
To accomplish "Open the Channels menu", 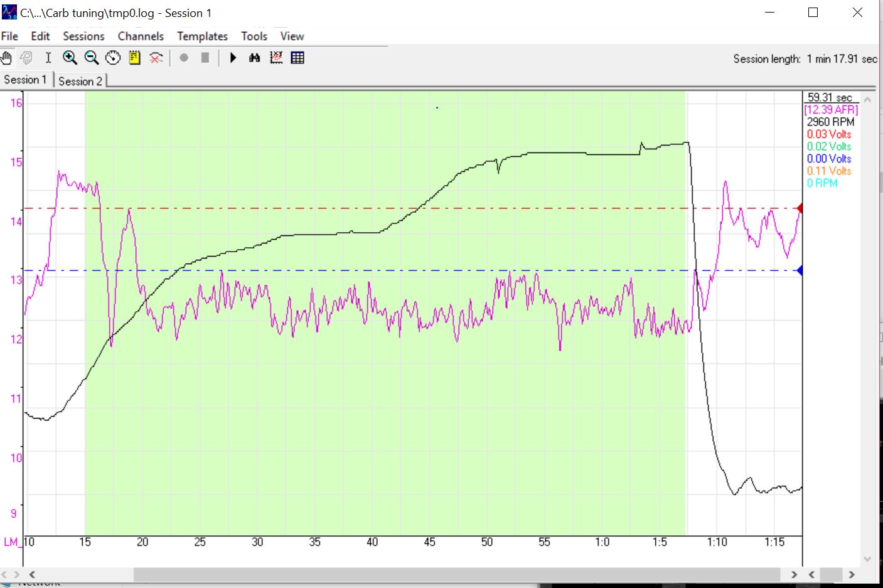I will [141, 36].
